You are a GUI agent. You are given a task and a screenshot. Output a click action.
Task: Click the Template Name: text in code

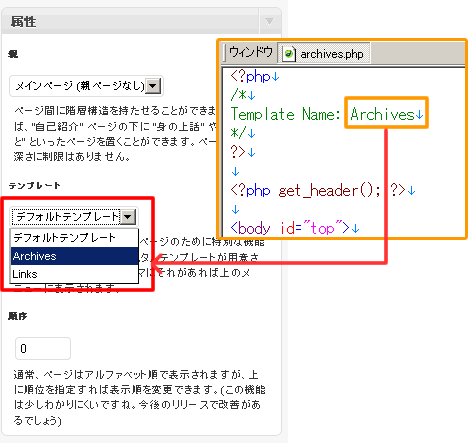click(285, 114)
